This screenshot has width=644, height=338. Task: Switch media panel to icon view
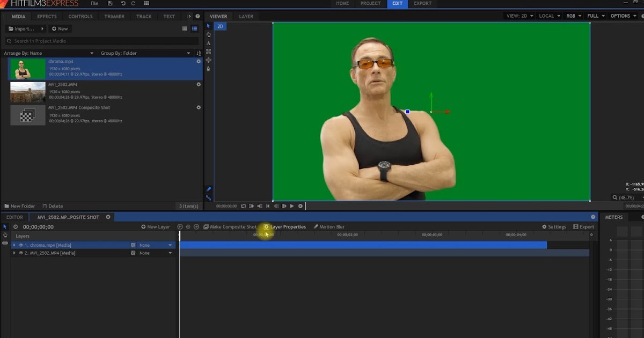coord(185,28)
